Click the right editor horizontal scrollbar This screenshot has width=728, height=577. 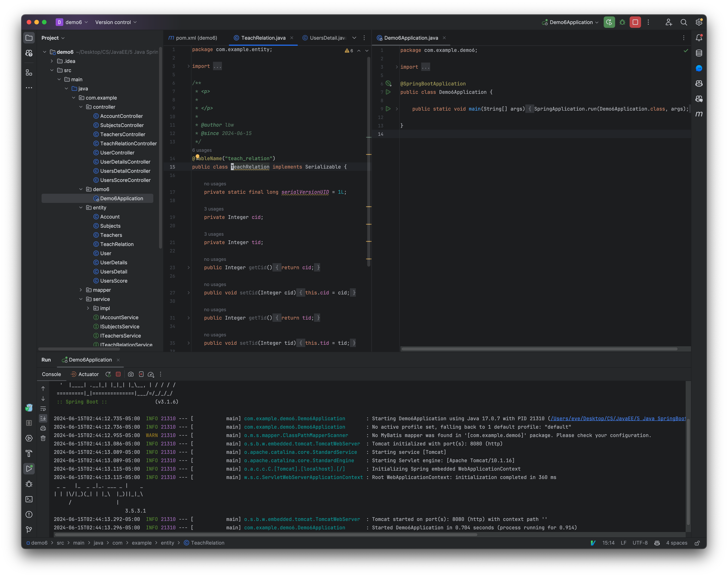coord(539,349)
